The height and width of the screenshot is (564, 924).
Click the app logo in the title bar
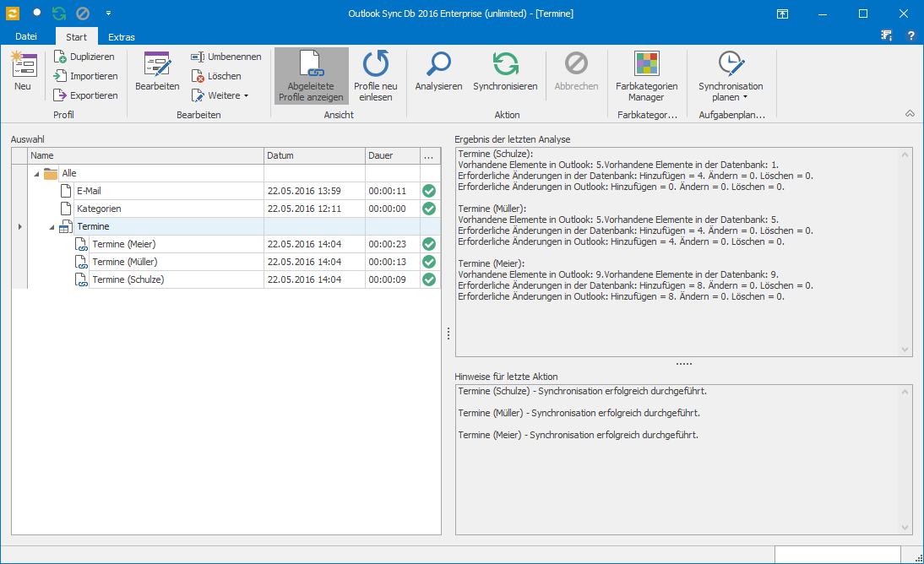pyautogui.click(x=13, y=13)
